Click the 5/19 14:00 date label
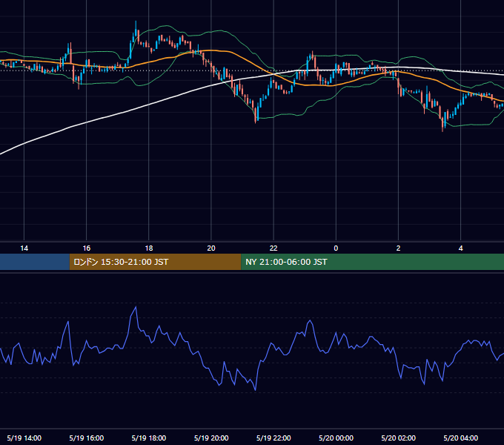The image size is (504, 445). click(x=24, y=438)
